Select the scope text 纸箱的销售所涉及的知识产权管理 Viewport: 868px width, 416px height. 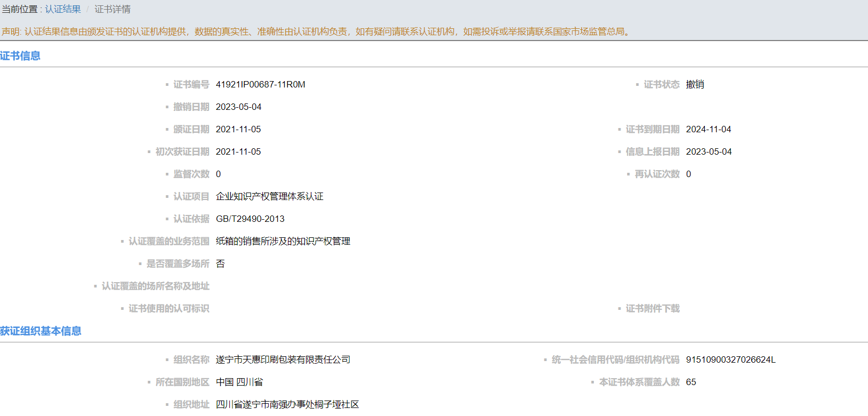tap(283, 241)
